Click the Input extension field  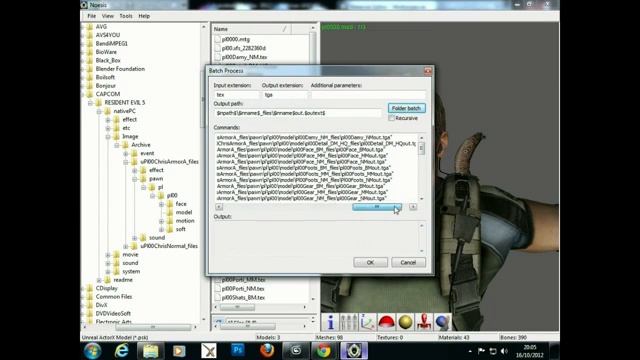click(236, 95)
